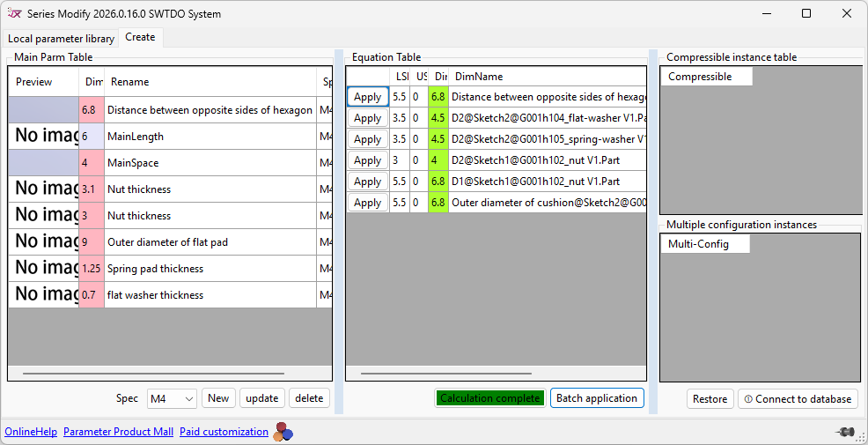Click the Paid customization link
The width and height of the screenshot is (868, 445).
point(224,432)
